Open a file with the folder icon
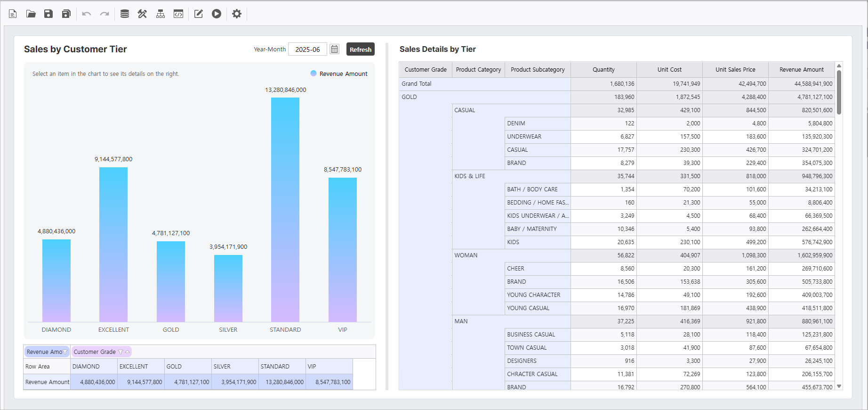The width and height of the screenshot is (868, 410). [x=31, y=14]
